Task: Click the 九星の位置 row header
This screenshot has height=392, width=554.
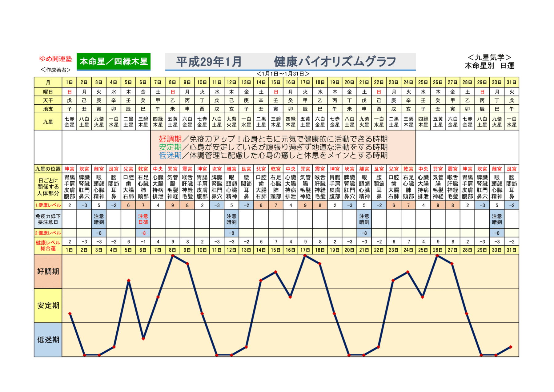Action: click(x=48, y=169)
